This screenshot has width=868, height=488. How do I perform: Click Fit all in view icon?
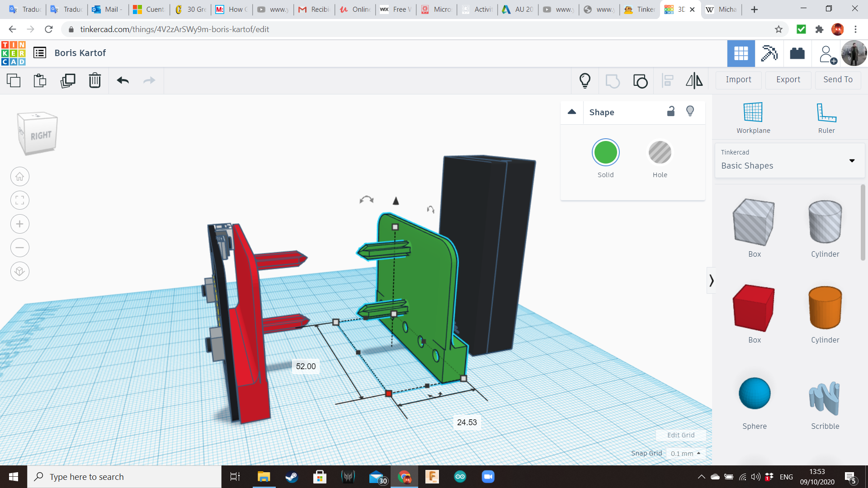click(x=20, y=200)
